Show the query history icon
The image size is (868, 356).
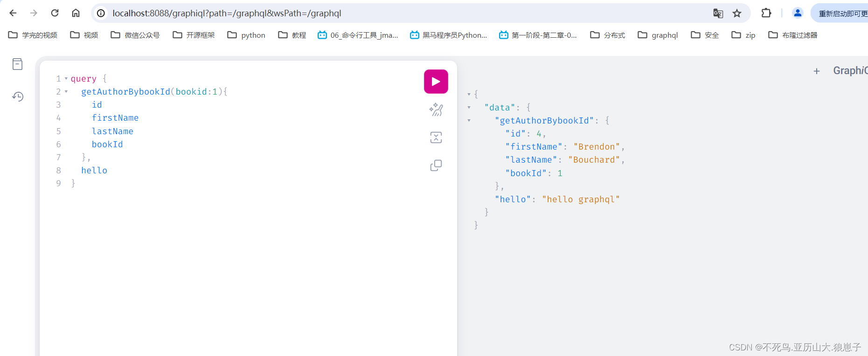tap(18, 96)
